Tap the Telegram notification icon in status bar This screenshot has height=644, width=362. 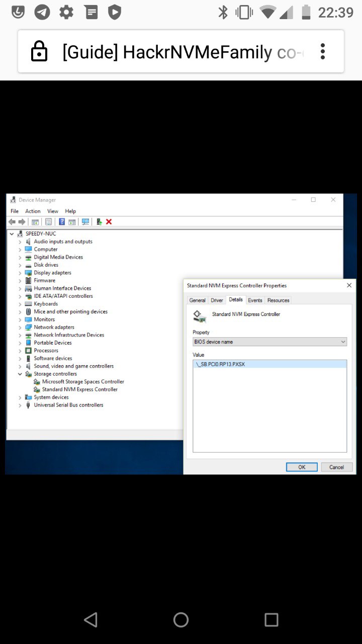[x=42, y=12]
